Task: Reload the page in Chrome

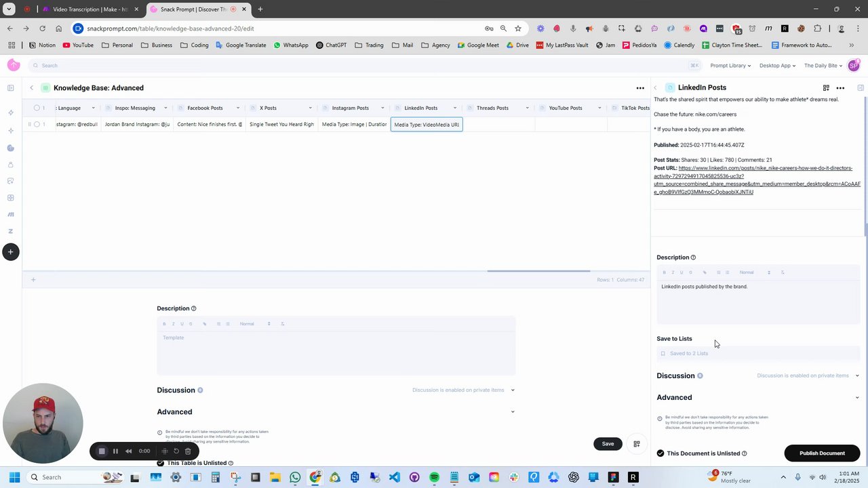Action: [x=42, y=28]
